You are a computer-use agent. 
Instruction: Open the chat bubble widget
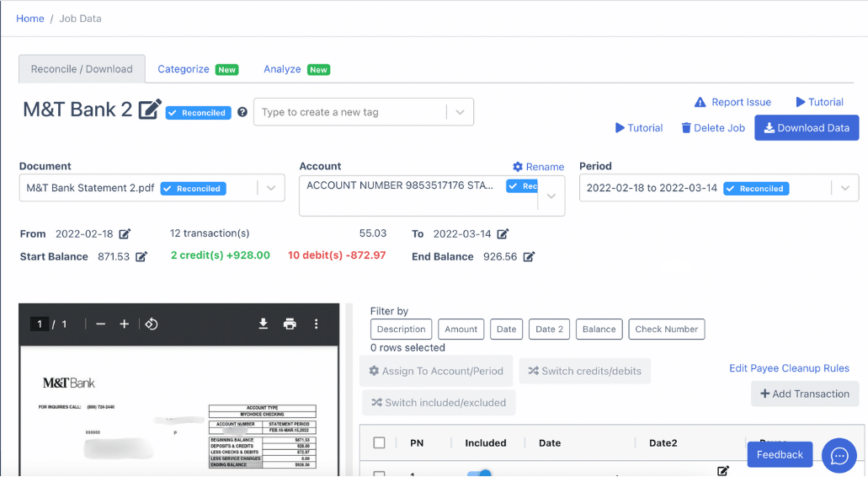(x=839, y=455)
